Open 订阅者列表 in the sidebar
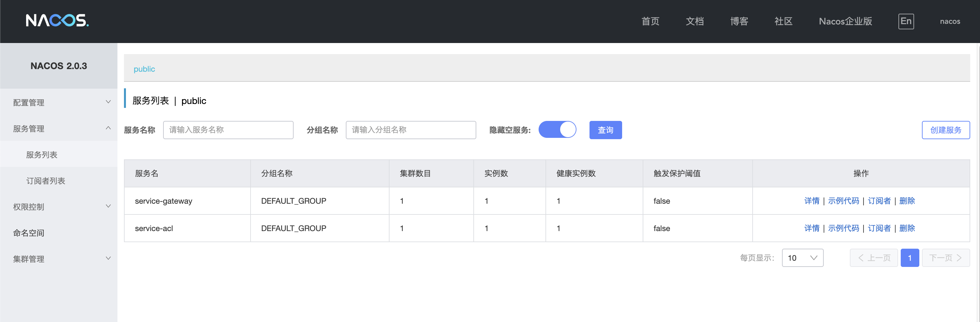Screen dimensions: 980x322 46,181
